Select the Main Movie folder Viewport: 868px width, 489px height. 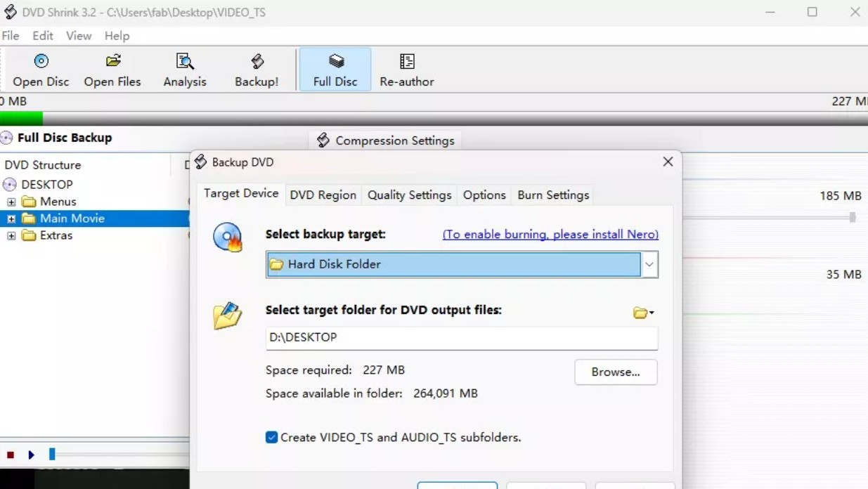(x=63, y=219)
